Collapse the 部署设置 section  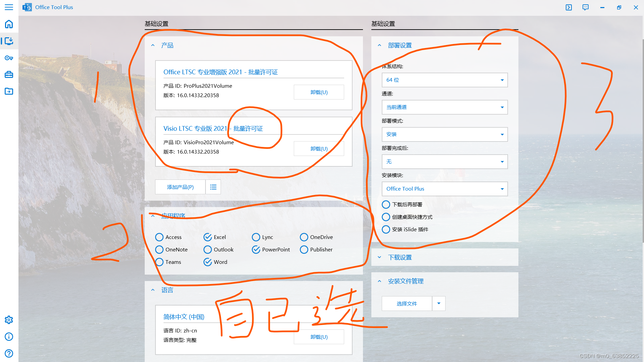tap(380, 45)
